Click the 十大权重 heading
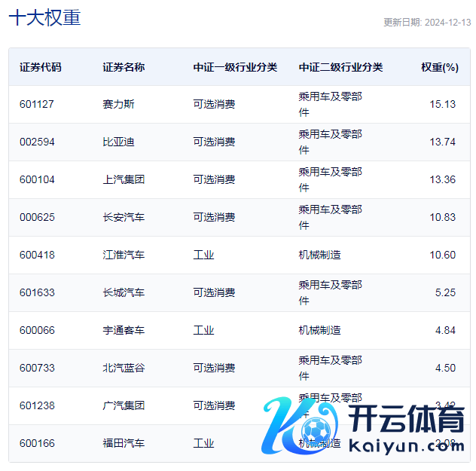Viewport: 476px width, 471px height. (44, 19)
